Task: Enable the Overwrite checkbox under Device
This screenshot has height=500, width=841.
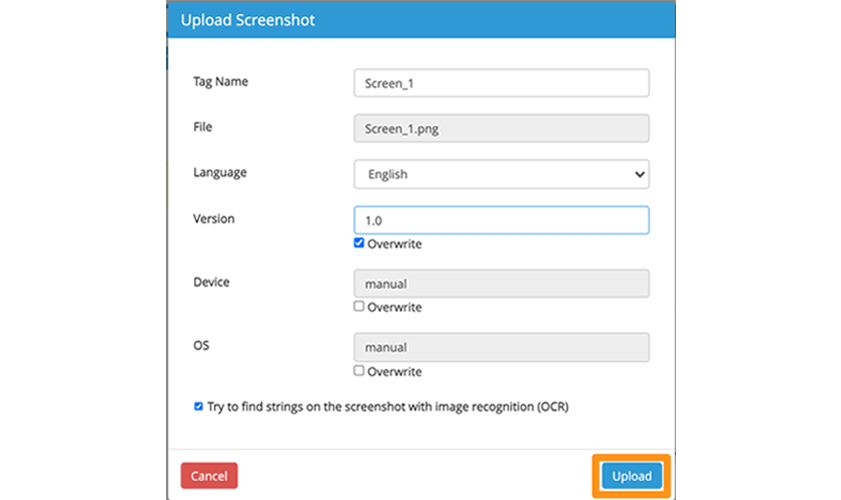Action: pos(359,306)
